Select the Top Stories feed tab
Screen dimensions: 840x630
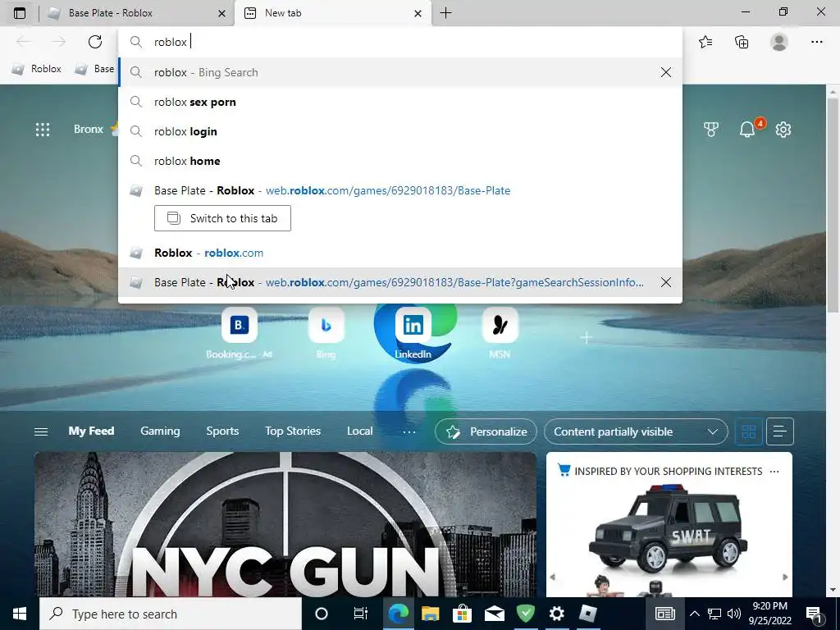click(x=293, y=431)
